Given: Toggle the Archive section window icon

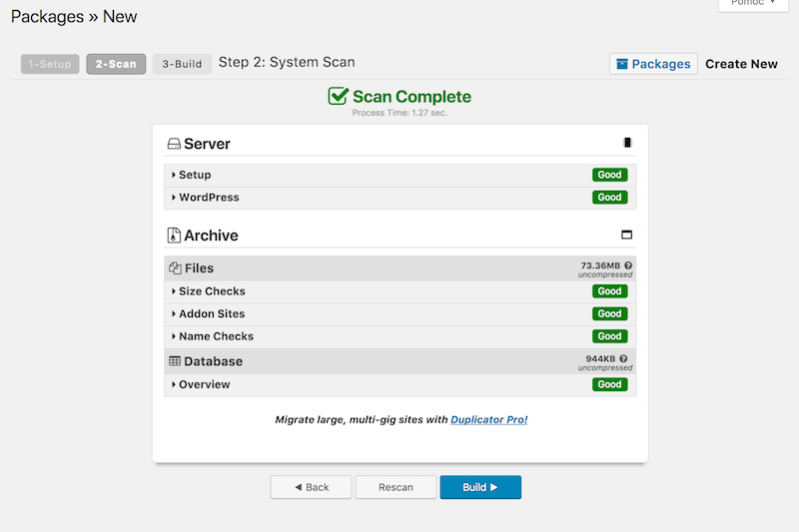Looking at the screenshot, I should (627, 235).
